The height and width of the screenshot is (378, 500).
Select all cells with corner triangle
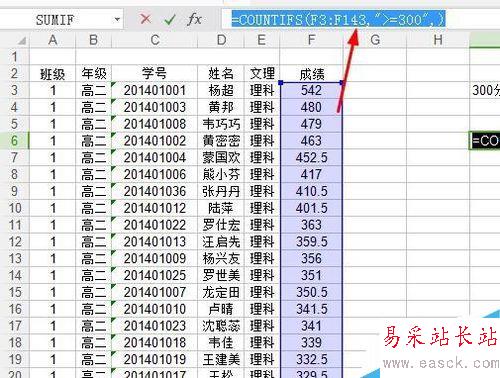22,41
